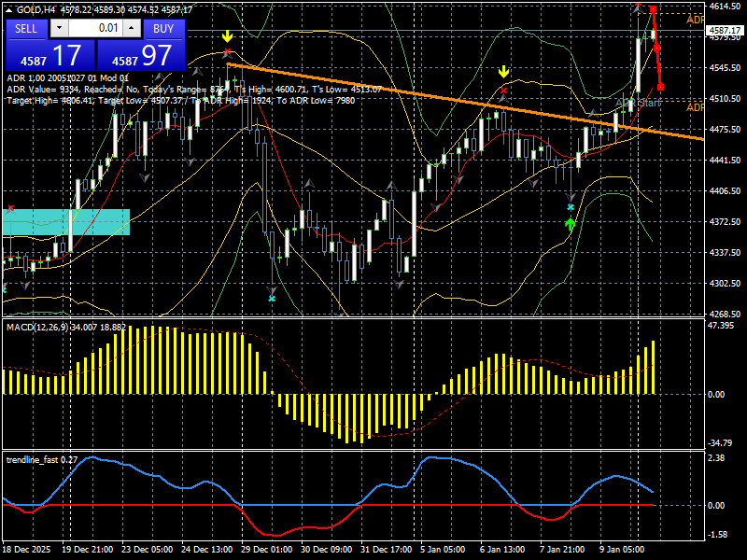Click the BUY button

coord(163,29)
